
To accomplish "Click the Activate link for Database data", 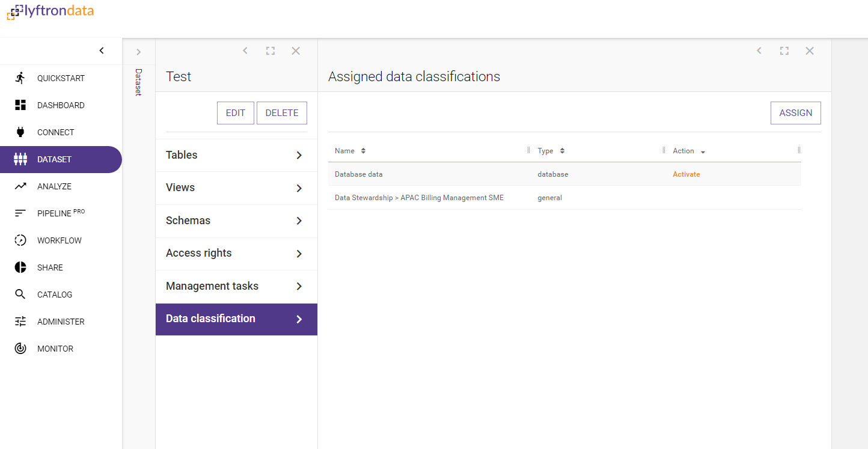I will 686,174.
